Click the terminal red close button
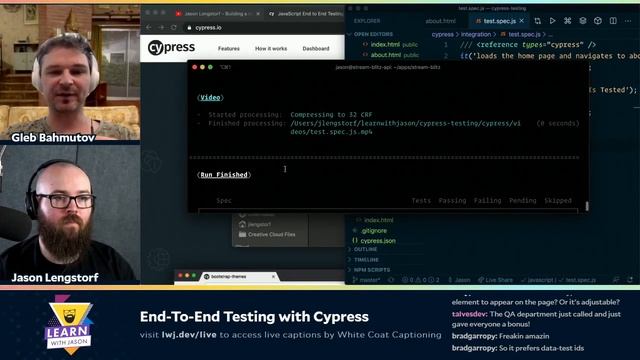This screenshot has width=640, height=360. pos(195,67)
